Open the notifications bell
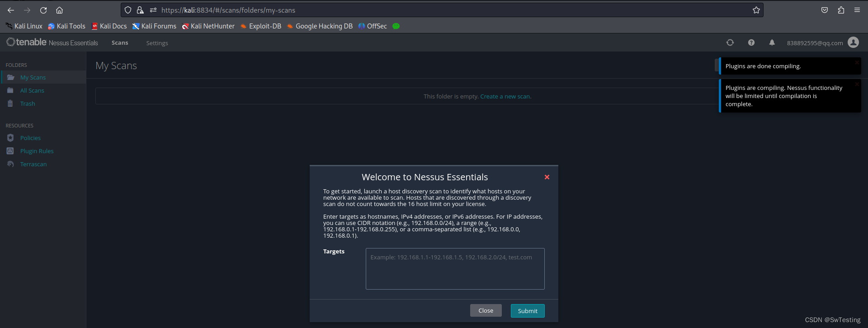 (x=772, y=42)
